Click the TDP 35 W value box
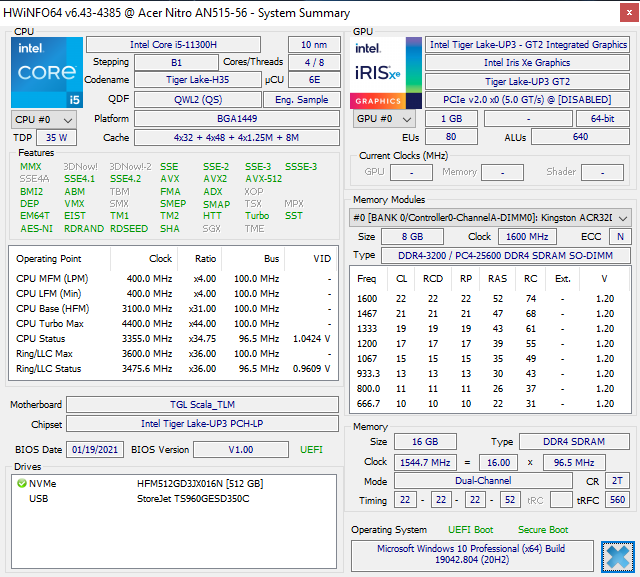This screenshot has width=640, height=577. pos(57,138)
